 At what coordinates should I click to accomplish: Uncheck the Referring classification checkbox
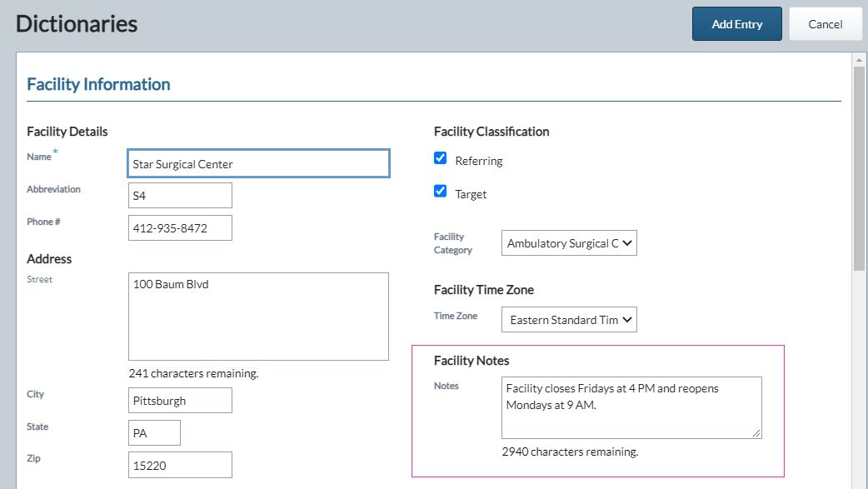click(440, 158)
